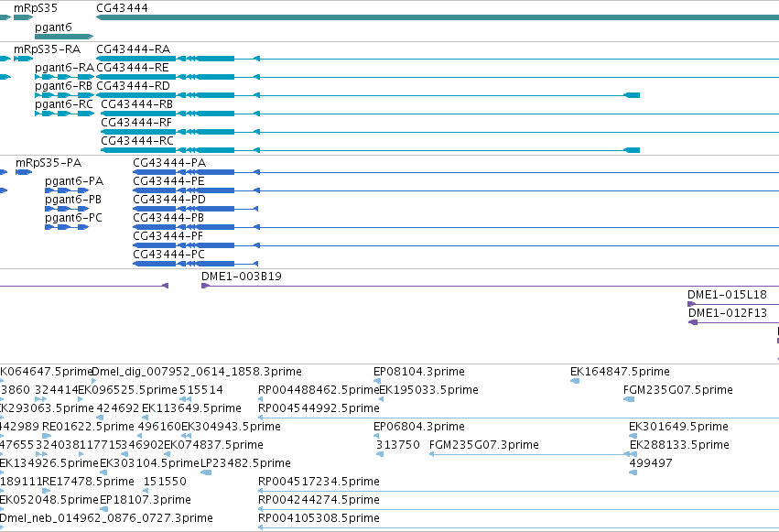Click transcript pgant6-RC

[x=64, y=104]
